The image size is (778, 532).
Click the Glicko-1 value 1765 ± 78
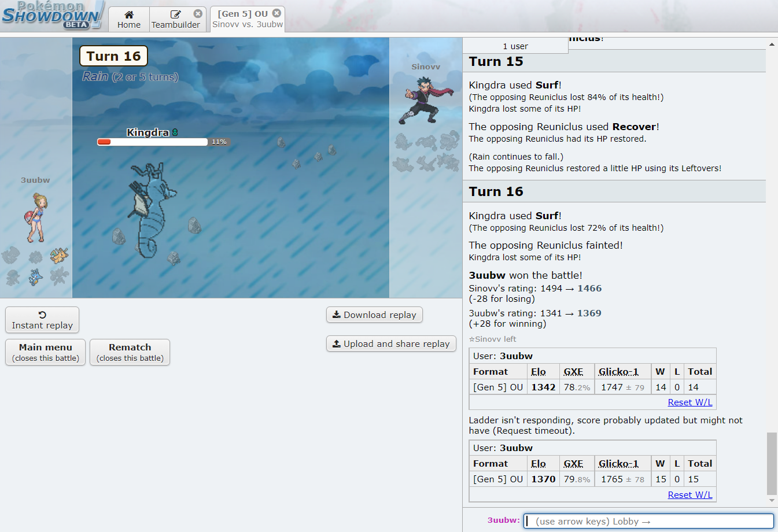(622, 479)
